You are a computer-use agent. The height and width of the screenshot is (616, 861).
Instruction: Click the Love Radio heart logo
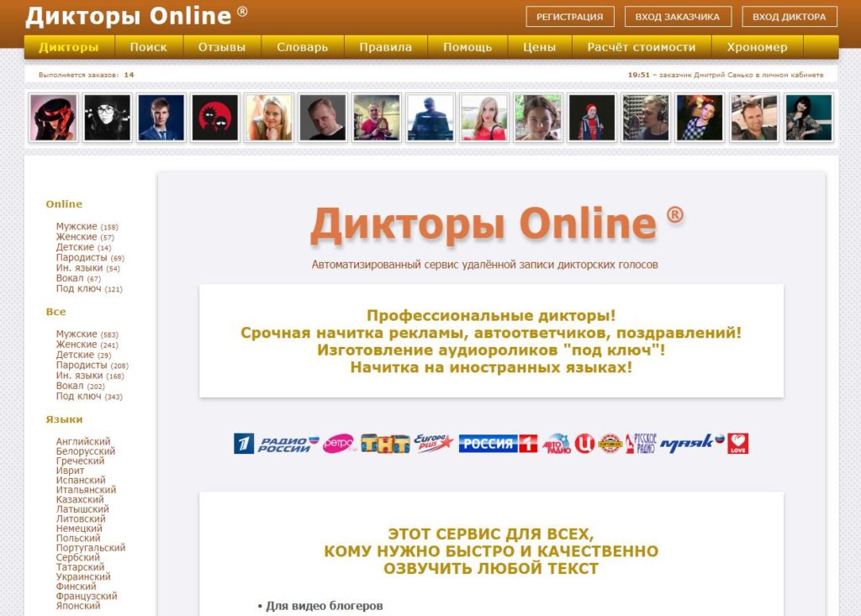coord(738,443)
